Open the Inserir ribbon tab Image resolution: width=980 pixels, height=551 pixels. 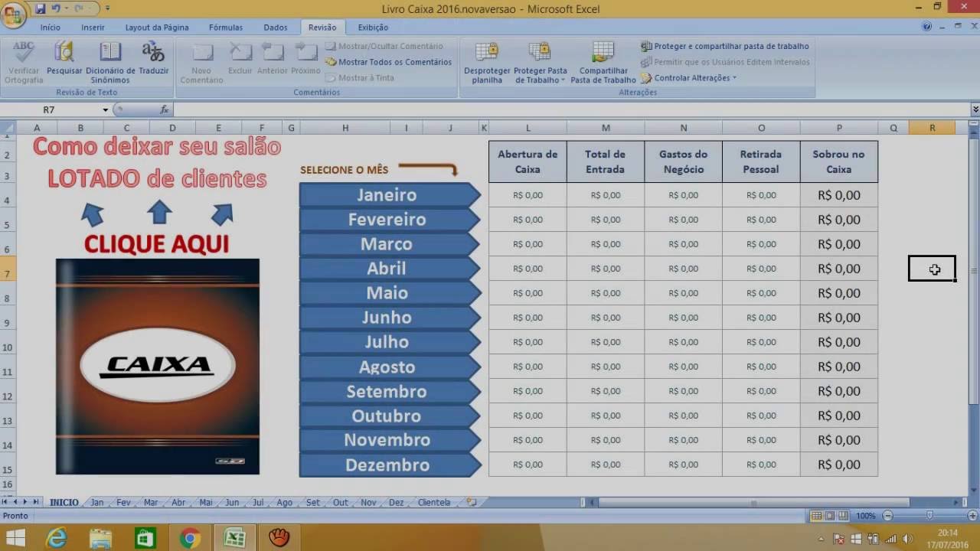[x=93, y=28]
